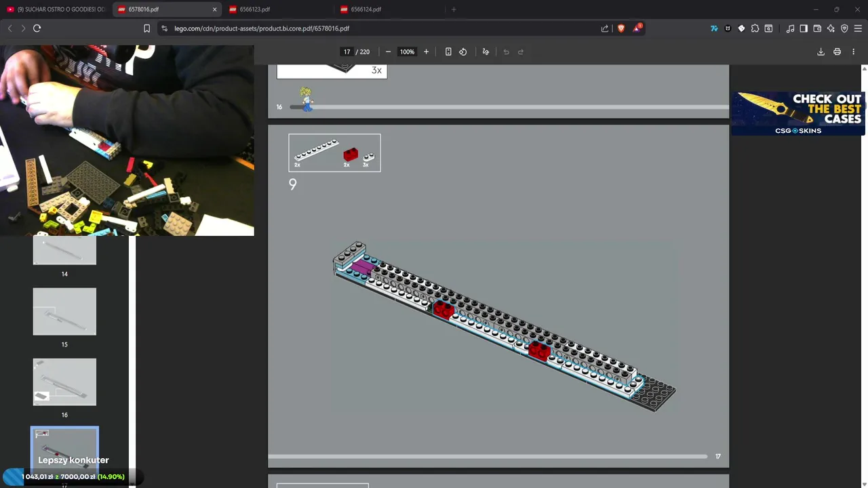Edit the PDF page number field

(x=347, y=52)
